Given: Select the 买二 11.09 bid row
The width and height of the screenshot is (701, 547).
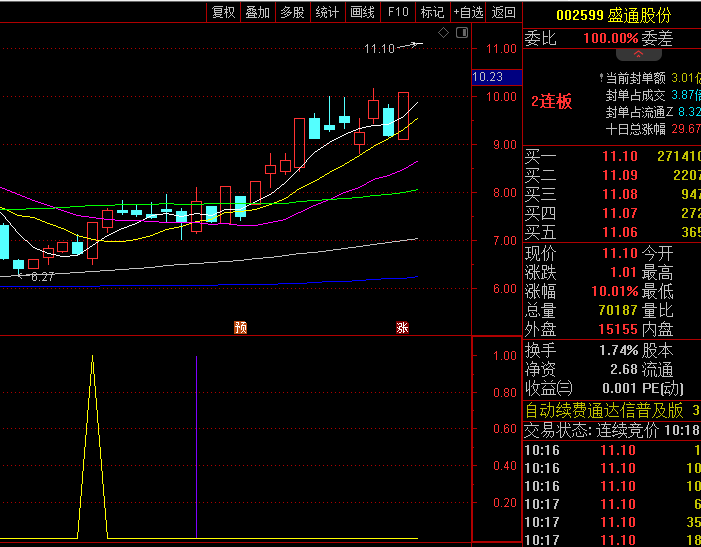Looking at the screenshot, I should pyautogui.click(x=612, y=175).
